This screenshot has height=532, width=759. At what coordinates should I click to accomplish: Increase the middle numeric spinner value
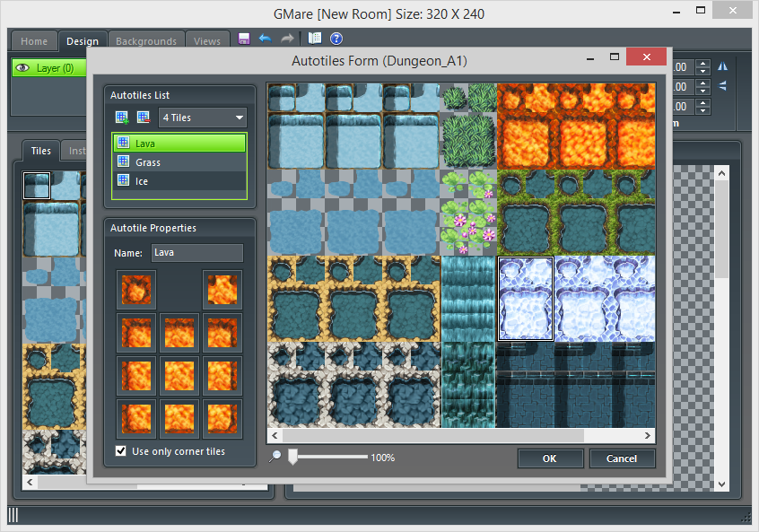[702, 83]
